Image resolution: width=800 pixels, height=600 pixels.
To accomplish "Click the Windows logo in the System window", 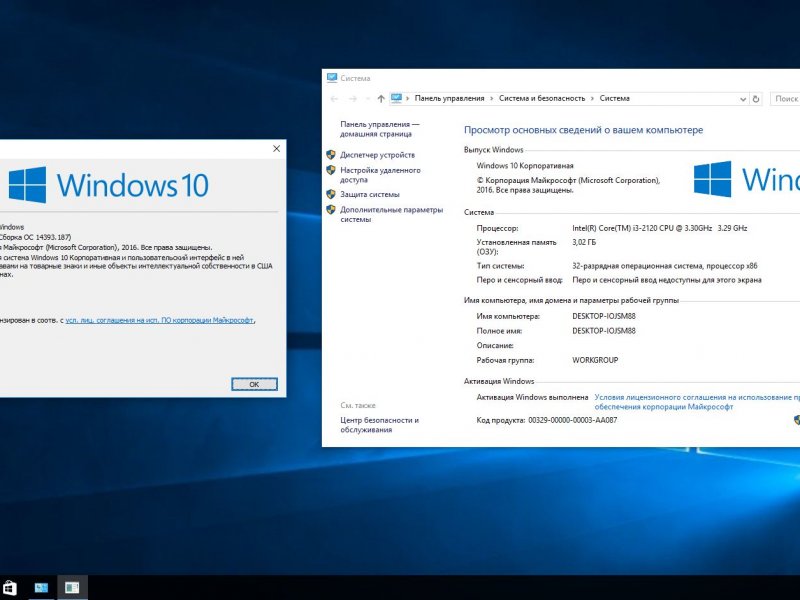I will [712, 179].
